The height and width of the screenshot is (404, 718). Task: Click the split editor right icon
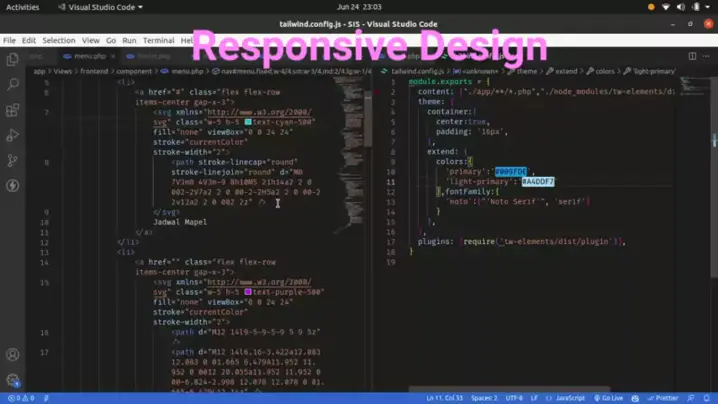click(x=691, y=57)
